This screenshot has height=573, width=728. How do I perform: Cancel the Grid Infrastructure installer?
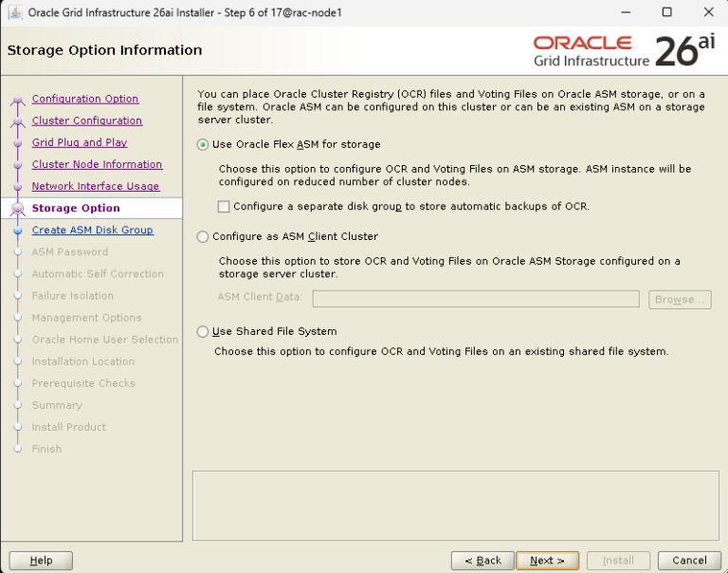coord(689,561)
